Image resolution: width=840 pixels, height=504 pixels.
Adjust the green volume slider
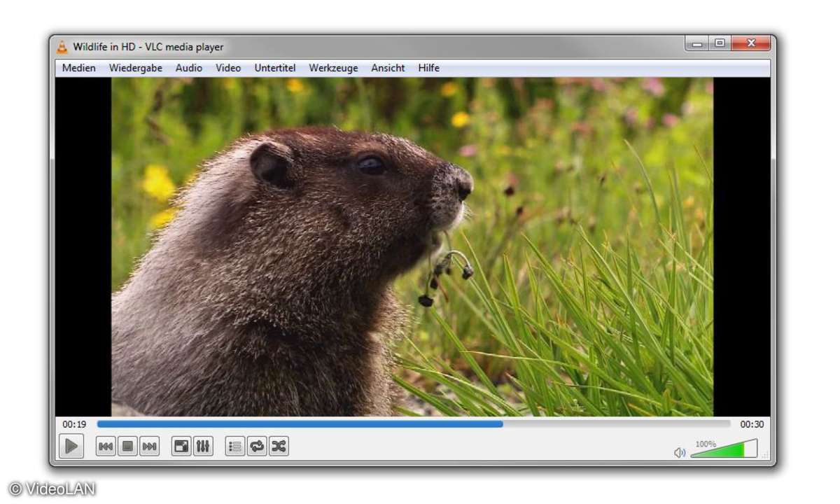pos(724,449)
